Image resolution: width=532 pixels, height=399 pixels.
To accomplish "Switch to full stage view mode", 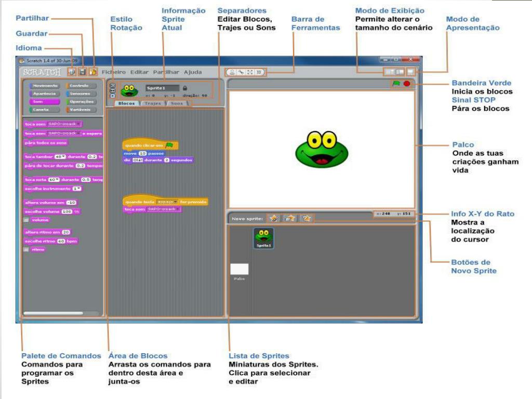I will click(400, 72).
